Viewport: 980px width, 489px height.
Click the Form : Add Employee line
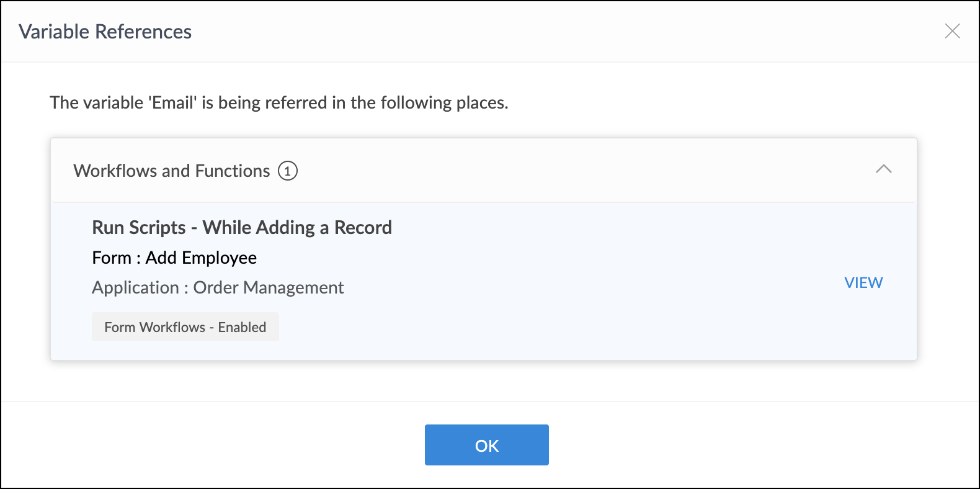pos(174,258)
